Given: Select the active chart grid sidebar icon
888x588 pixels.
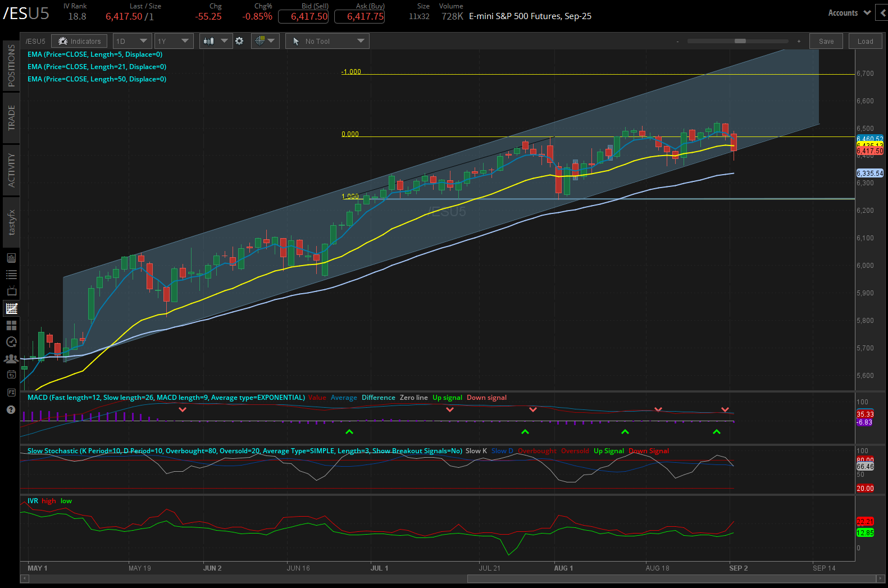Looking at the screenshot, I should (11, 308).
